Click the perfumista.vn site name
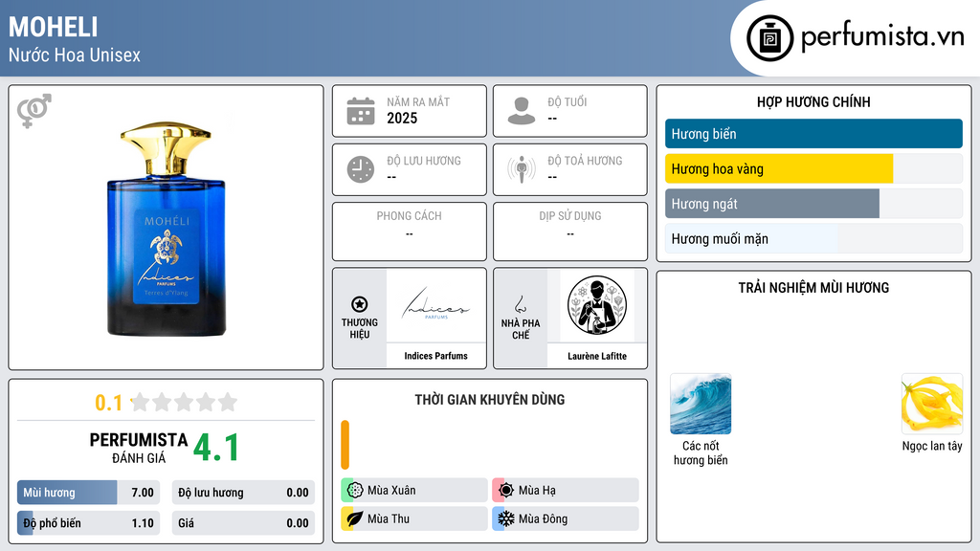Screen dimensions: 980x551 [882, 37]
